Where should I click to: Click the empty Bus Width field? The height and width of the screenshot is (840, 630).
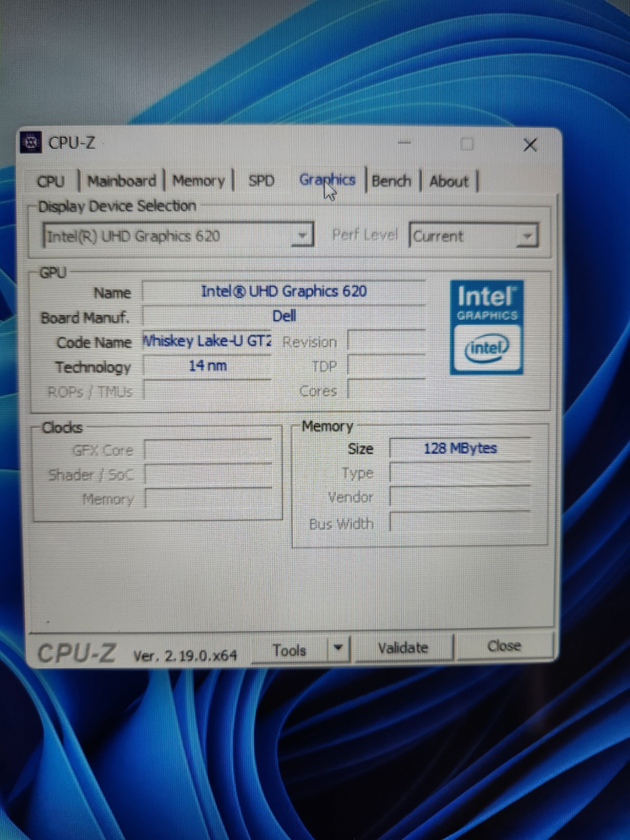point(460,522)
